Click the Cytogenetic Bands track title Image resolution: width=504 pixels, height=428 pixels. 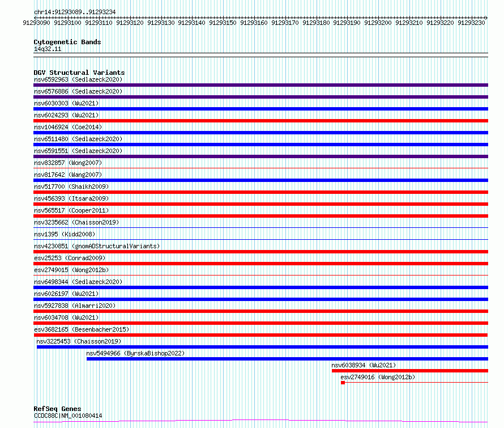67,42
